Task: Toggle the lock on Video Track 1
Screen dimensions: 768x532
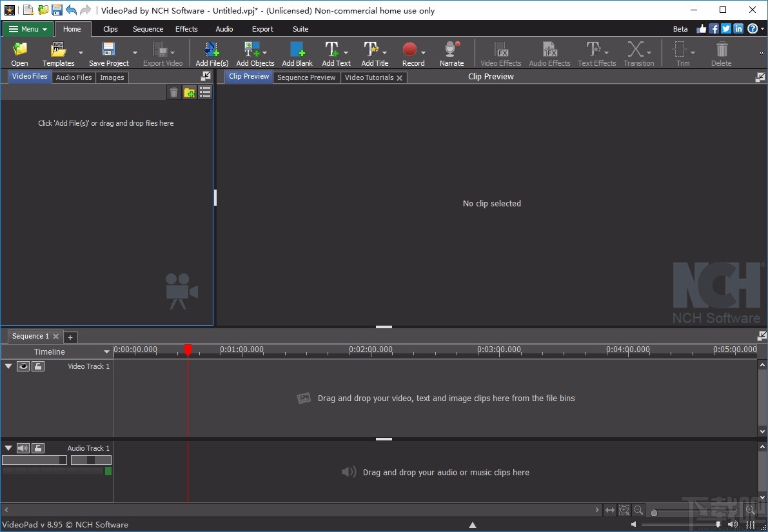Action: click(x=37, y=366)
